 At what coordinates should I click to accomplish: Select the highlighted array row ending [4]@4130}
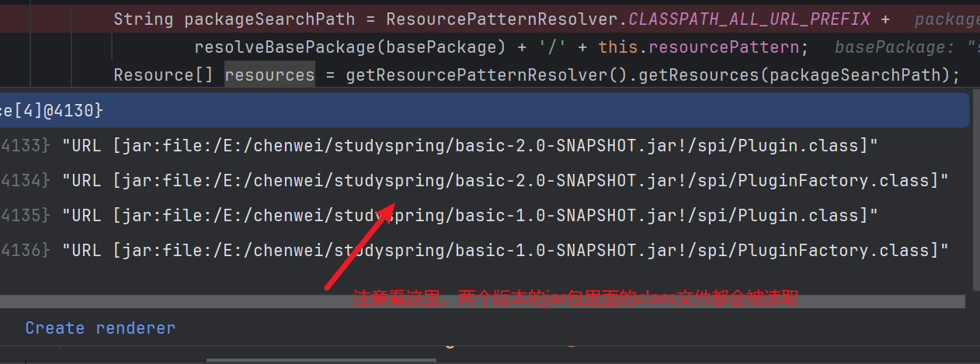485,110
